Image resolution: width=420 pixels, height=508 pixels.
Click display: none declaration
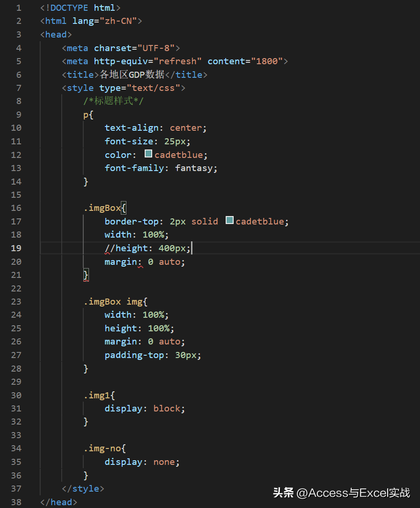[142, 463]
